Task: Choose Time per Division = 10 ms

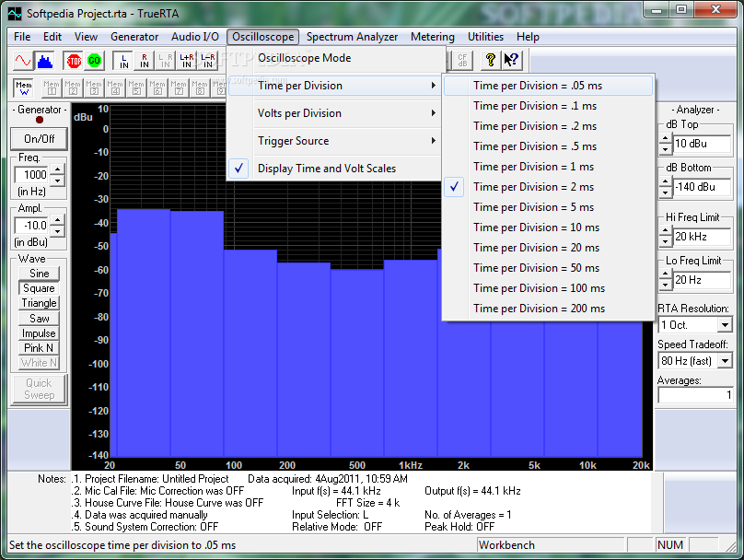Action: (x=548, y=227)
